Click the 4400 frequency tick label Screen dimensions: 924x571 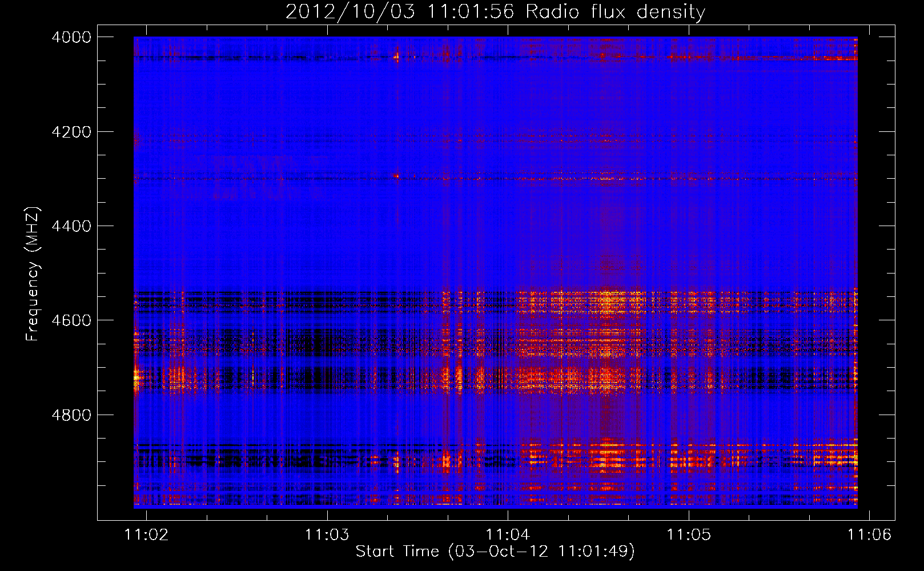[x=71, y=226]
